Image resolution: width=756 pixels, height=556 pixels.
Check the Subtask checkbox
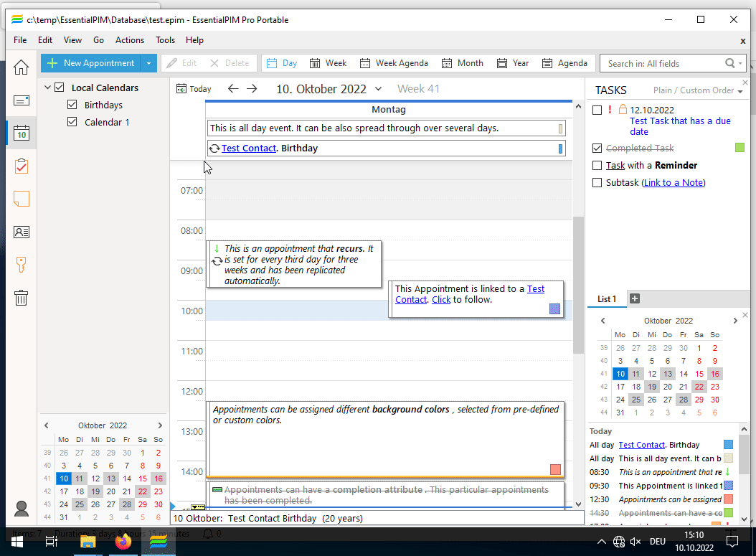pos(597,183)
